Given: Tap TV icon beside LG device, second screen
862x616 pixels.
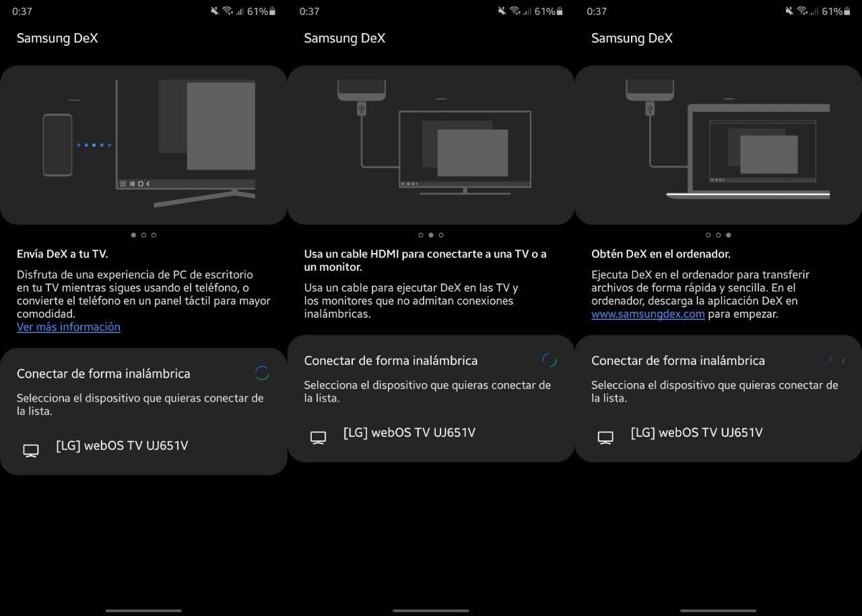Looking at the screenshot, I should coord(318,438).
